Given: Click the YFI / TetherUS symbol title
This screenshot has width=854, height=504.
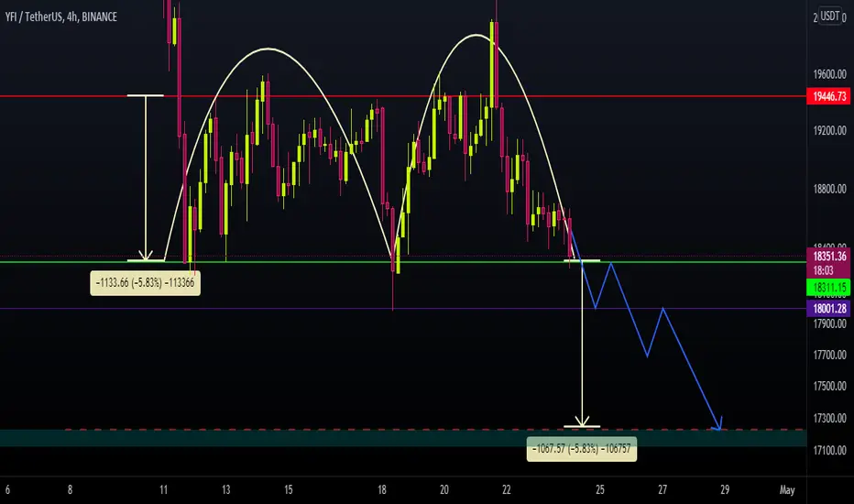Looking at the screenshot, I should pyautogui.click(x=60, y=16).
